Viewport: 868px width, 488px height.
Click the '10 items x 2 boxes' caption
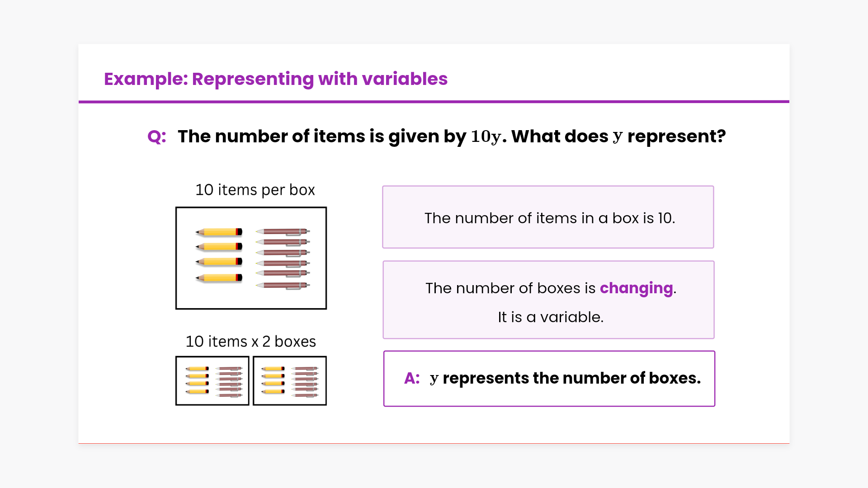pos(251,342)
